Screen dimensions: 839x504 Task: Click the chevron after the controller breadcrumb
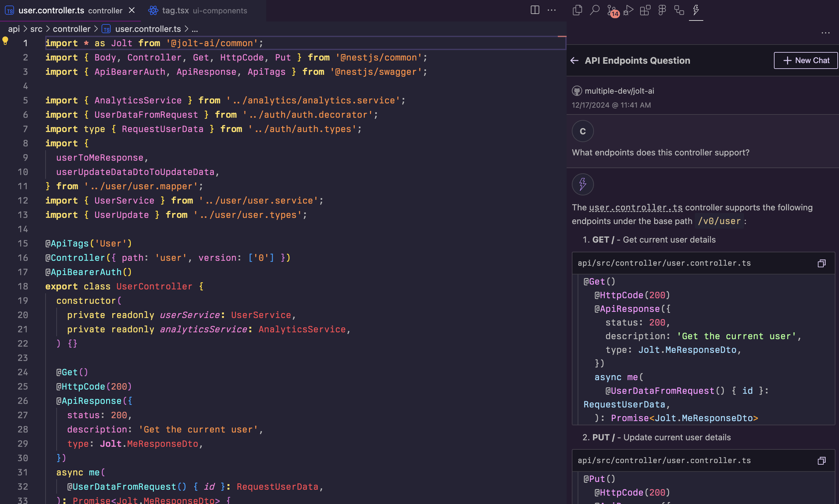click(96, 29)
